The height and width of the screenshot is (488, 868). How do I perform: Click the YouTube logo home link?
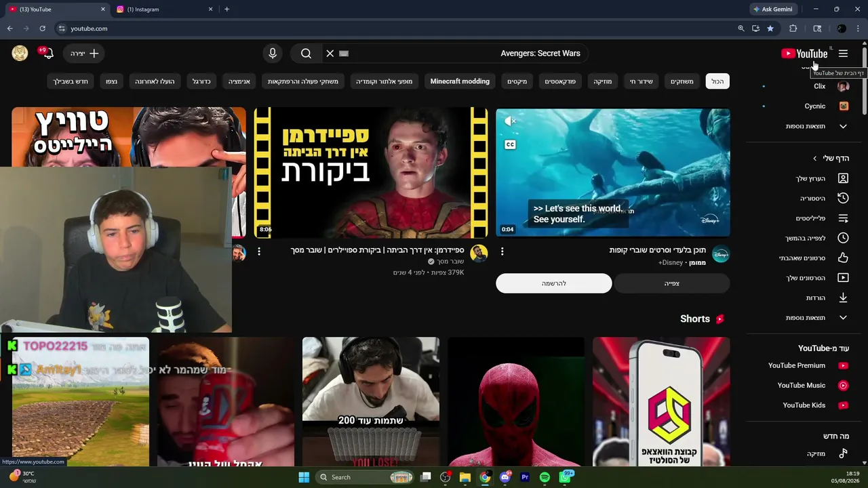tap(804, 54)
